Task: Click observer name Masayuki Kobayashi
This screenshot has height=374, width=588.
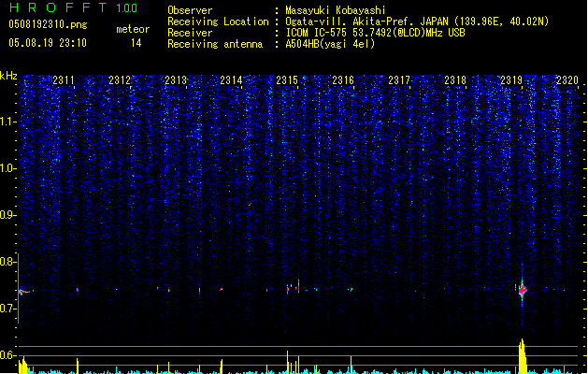Action: click(x=336, y=10)
